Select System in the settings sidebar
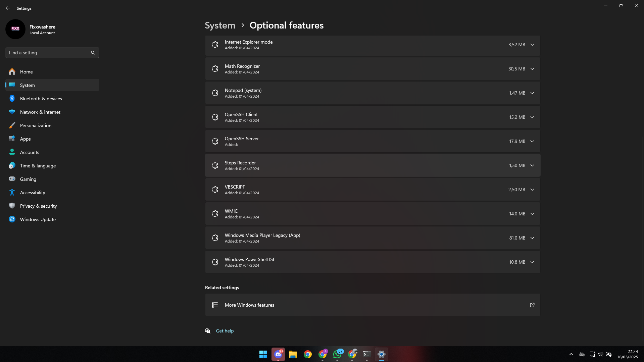The height and width of the screenshot is (362, 644). click(x=52, y=85)
